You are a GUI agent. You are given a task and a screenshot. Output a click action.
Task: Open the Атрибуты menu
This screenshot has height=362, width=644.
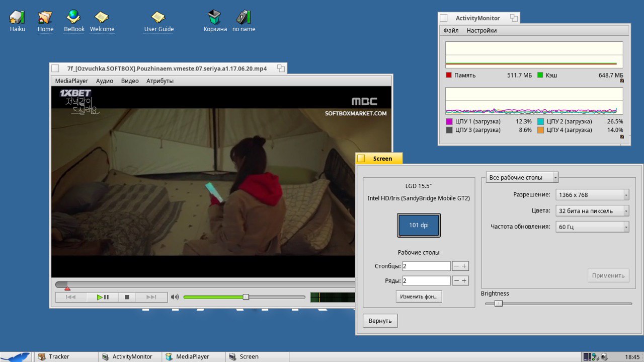[160, 81]
